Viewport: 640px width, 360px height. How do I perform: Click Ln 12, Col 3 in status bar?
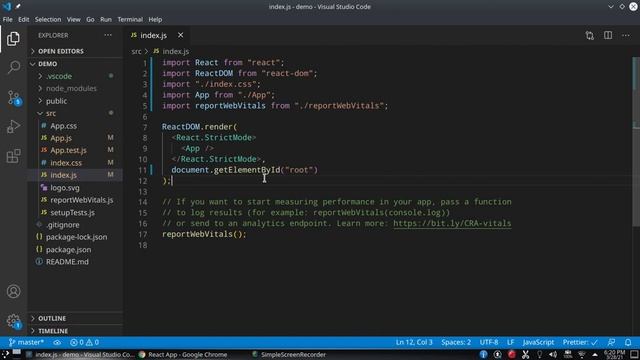[414, 342]
